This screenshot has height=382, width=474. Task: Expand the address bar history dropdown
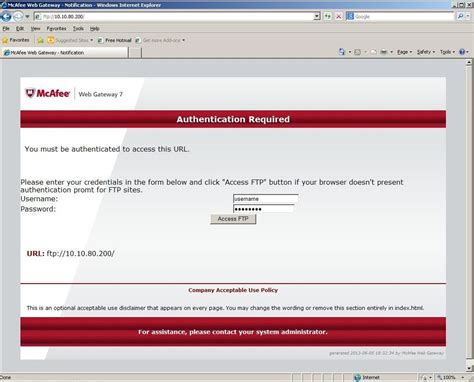317,16
